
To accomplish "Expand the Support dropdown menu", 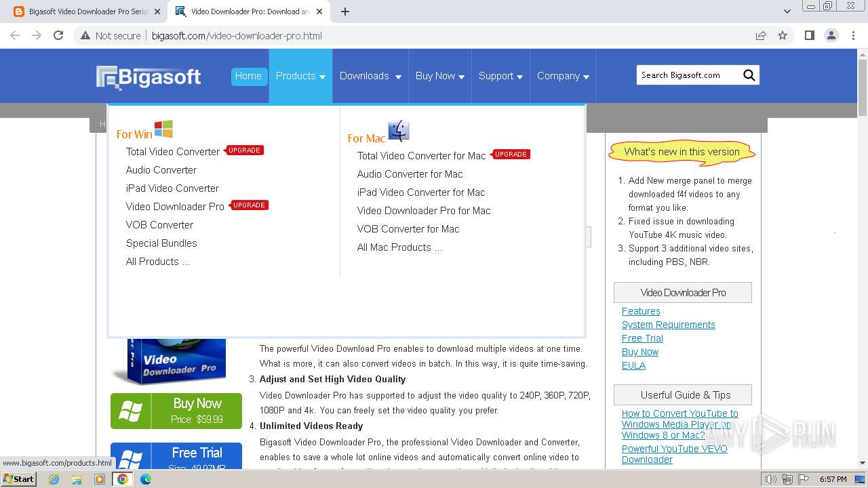I will [500, 76].
